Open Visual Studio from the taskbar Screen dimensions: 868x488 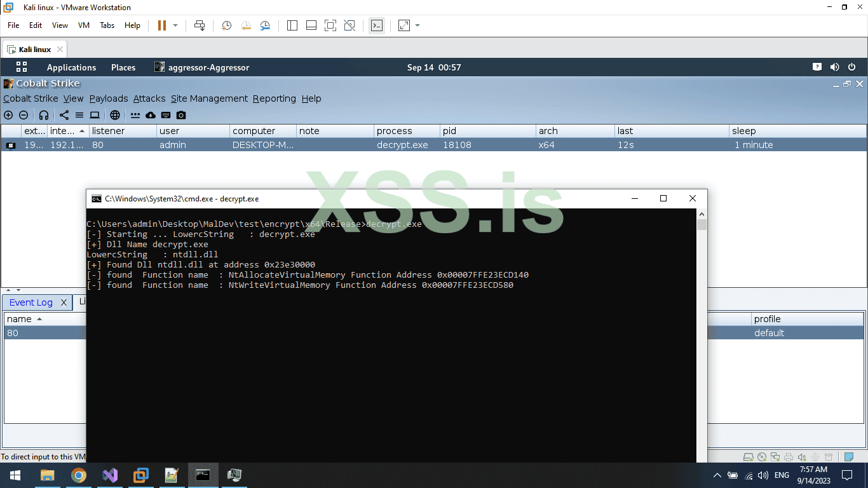[x=109, y=475]
